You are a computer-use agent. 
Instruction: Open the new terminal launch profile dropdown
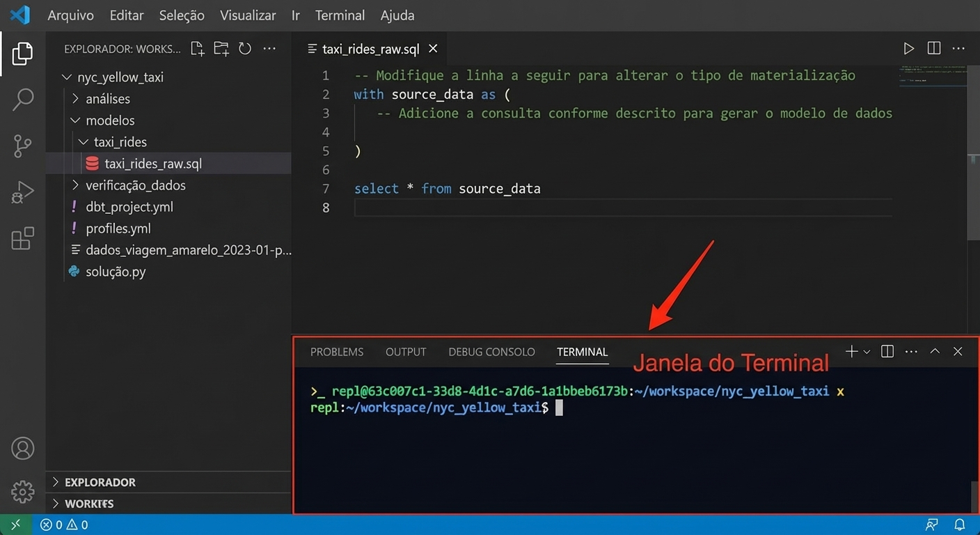coord(867,352)
